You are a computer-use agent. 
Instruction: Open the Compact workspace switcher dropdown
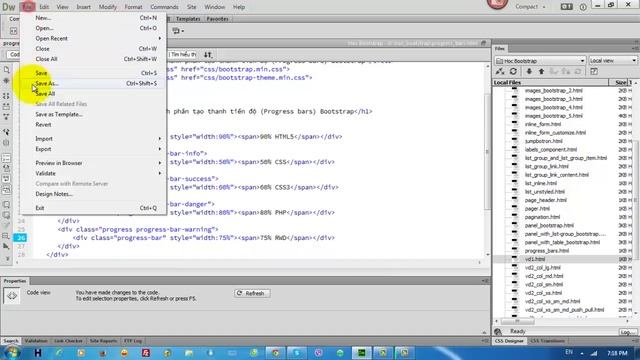tap(530, 7)
